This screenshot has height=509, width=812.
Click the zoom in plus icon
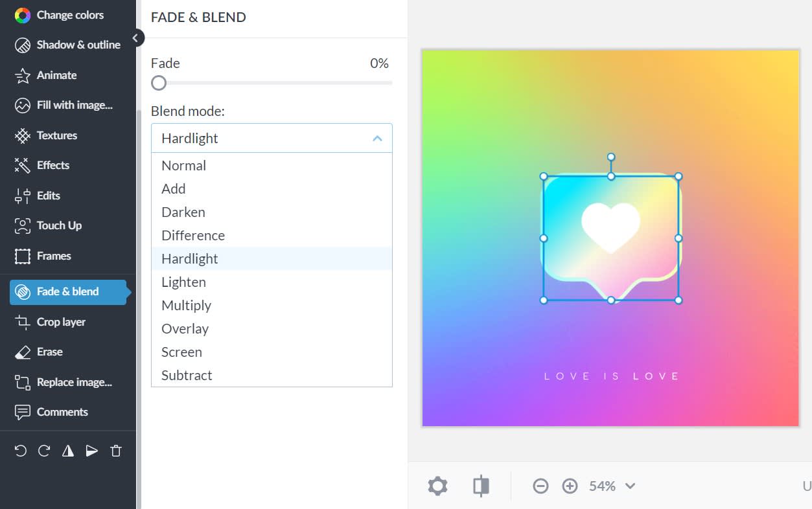[x=570, y=486]
